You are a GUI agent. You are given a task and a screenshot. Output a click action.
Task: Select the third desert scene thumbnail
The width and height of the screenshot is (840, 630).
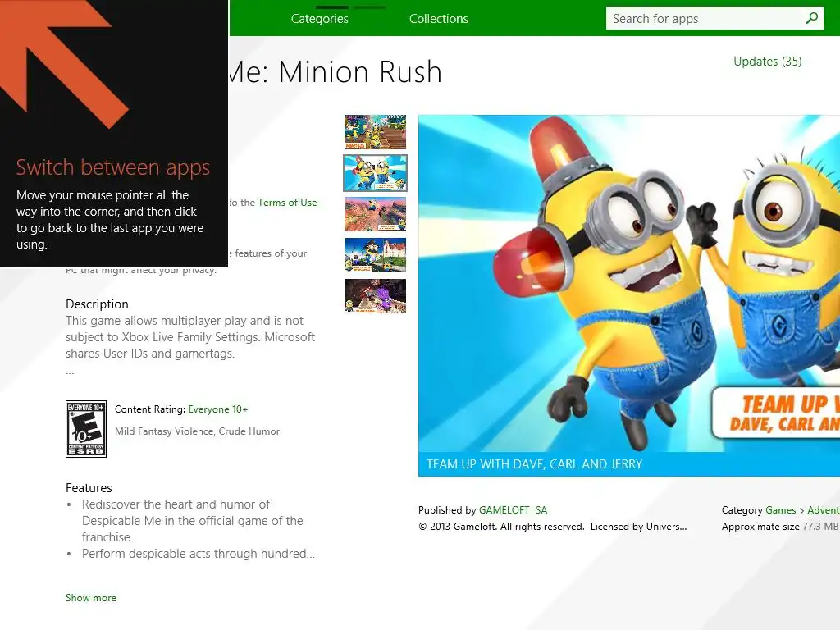pyautogui.click(x=375, y=214)
